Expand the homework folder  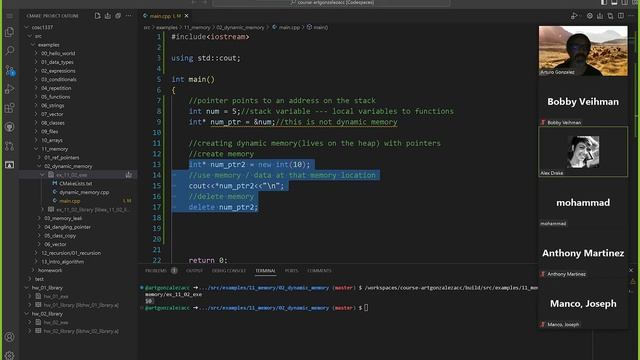(33, 270)
